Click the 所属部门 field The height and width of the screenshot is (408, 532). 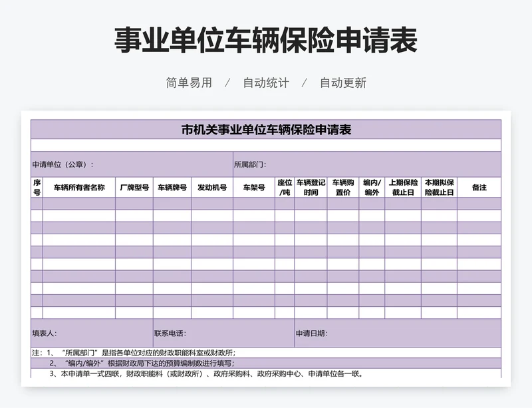(367, 164)
